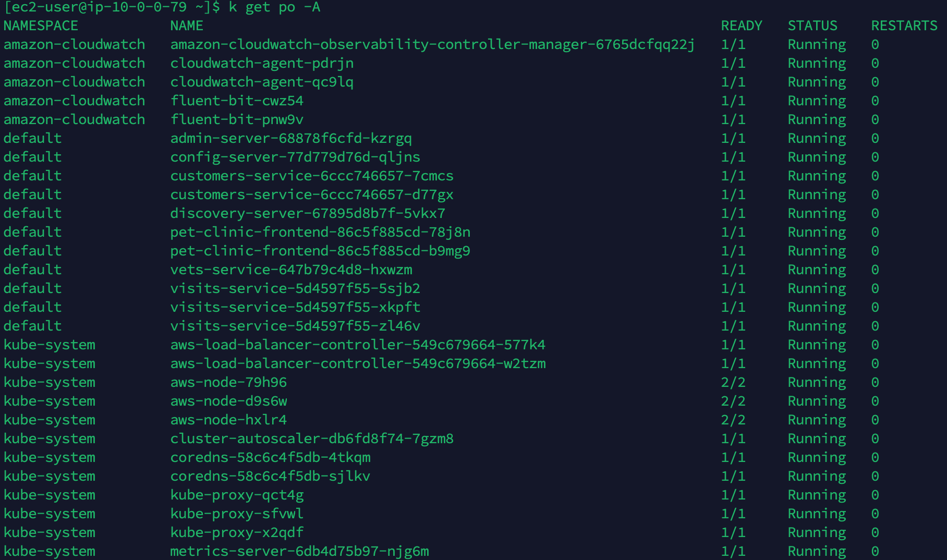This screenshot has height=560, width=947.
Task: Click the amazon-cloudwatch-observability-controller-manager pod name
Action: tap(432, 44)
